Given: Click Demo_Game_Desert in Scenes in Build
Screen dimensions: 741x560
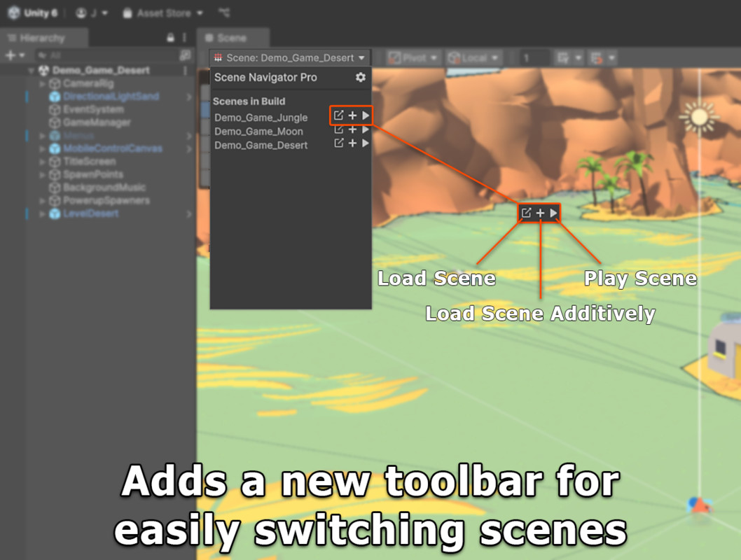Looking at the screenshot, I should [261, 146].
